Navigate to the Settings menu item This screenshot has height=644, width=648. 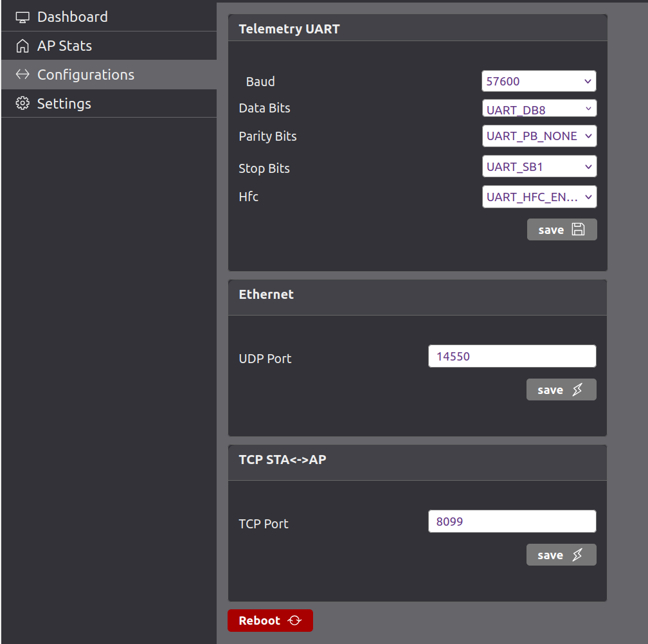64,103
